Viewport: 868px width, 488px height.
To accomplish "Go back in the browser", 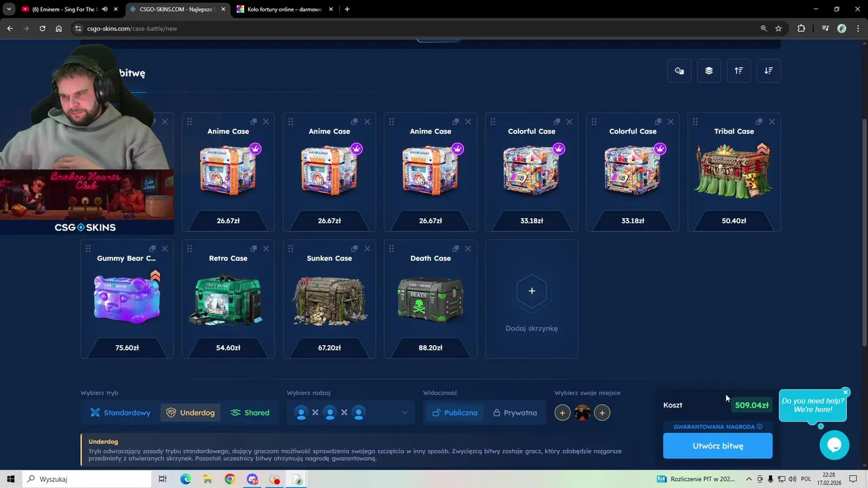I will 9,28.
